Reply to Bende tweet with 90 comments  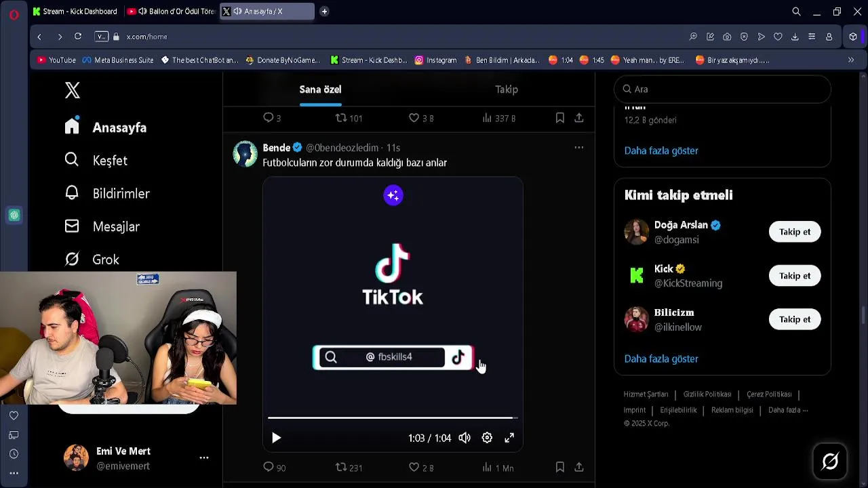point(274,468)
